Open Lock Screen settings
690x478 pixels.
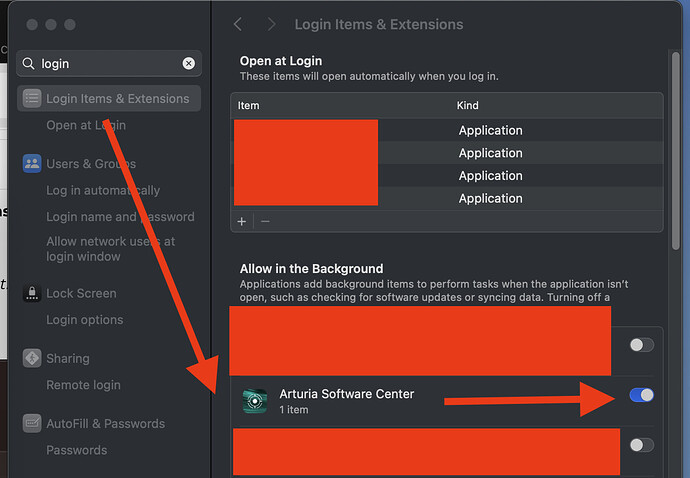pos(81,293)
